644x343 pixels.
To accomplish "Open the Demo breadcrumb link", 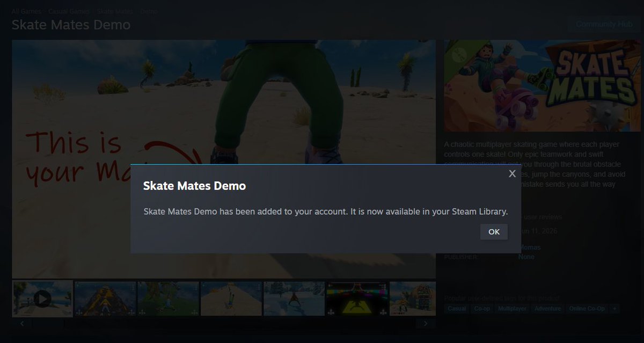I will pyautogui.click(x=149, y=11).
